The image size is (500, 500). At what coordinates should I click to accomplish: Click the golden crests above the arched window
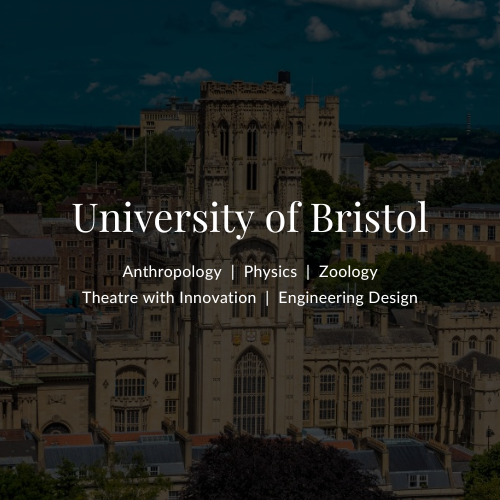click(251, 337)
